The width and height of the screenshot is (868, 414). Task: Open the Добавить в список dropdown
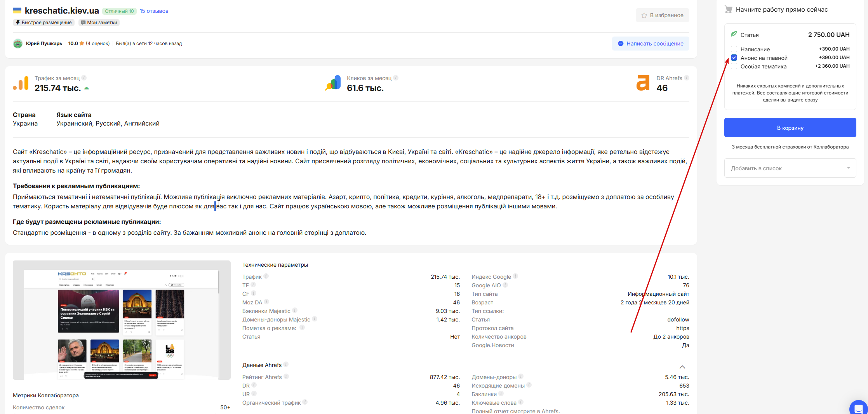pos(790,168)
